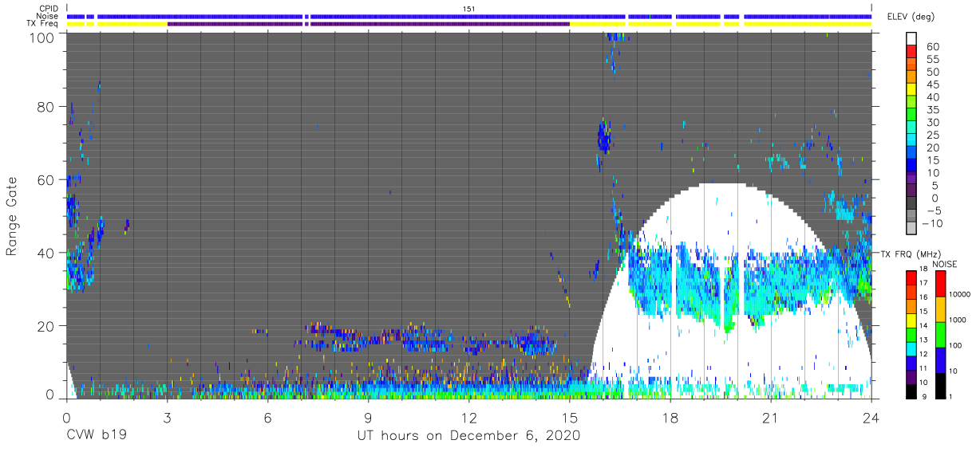
Task: Click the blue segment of the NOISE colorbar
Action: pyautogui.click(x=940, y=360)
